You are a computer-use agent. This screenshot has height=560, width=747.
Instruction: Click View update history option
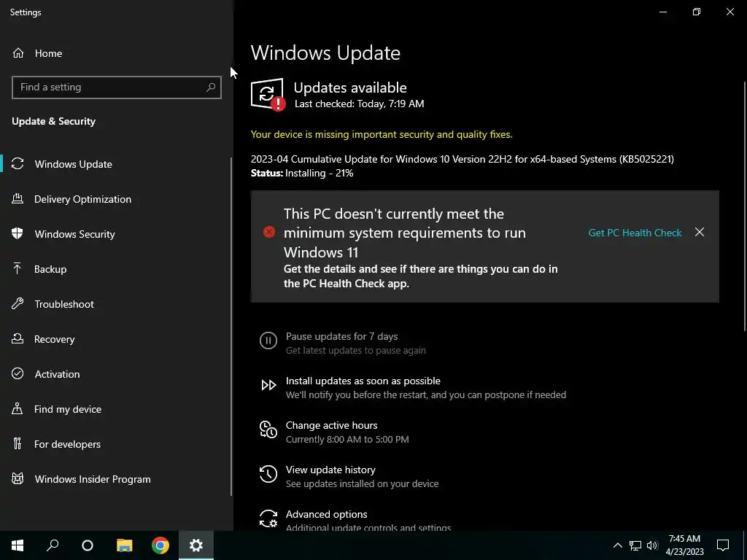click(x=330, y=470)
